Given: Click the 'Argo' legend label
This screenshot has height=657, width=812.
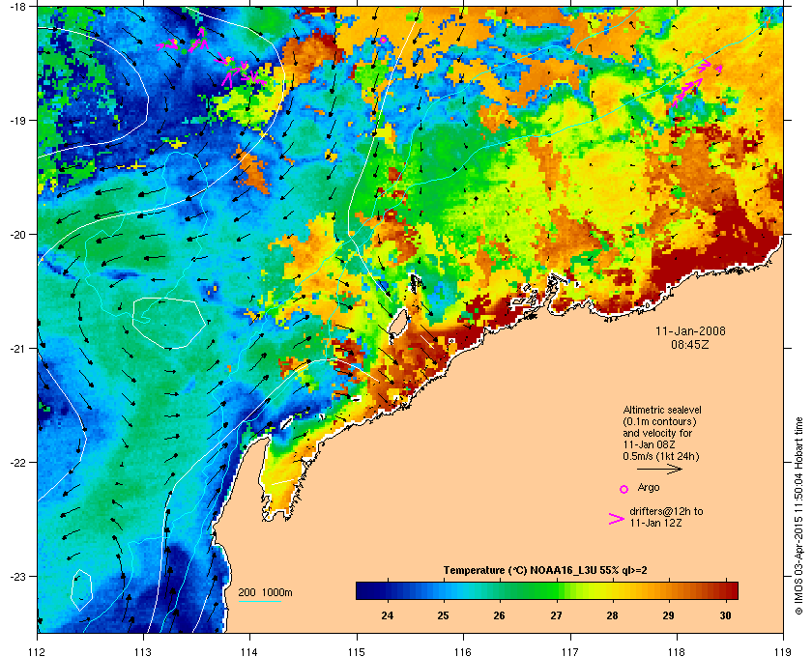Looking at the screenshot, I should tap(649, 488).
